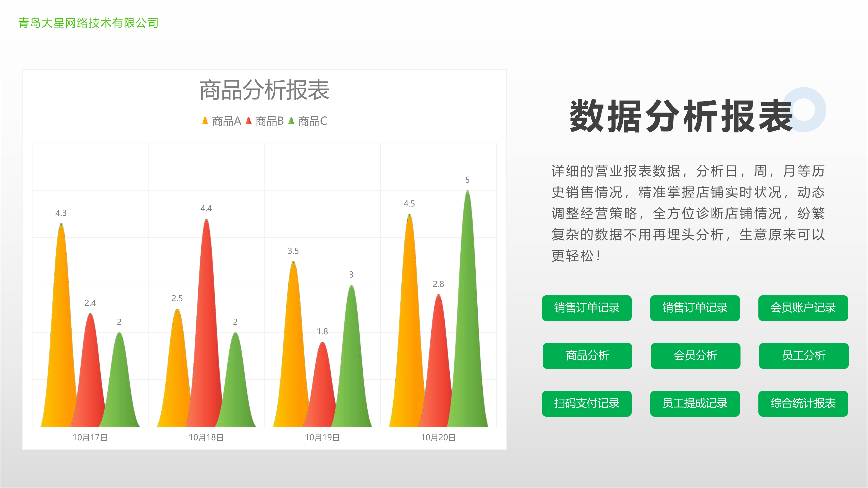
Task: Click the 扫码支付记录 button
Action: tap(587, 403)
